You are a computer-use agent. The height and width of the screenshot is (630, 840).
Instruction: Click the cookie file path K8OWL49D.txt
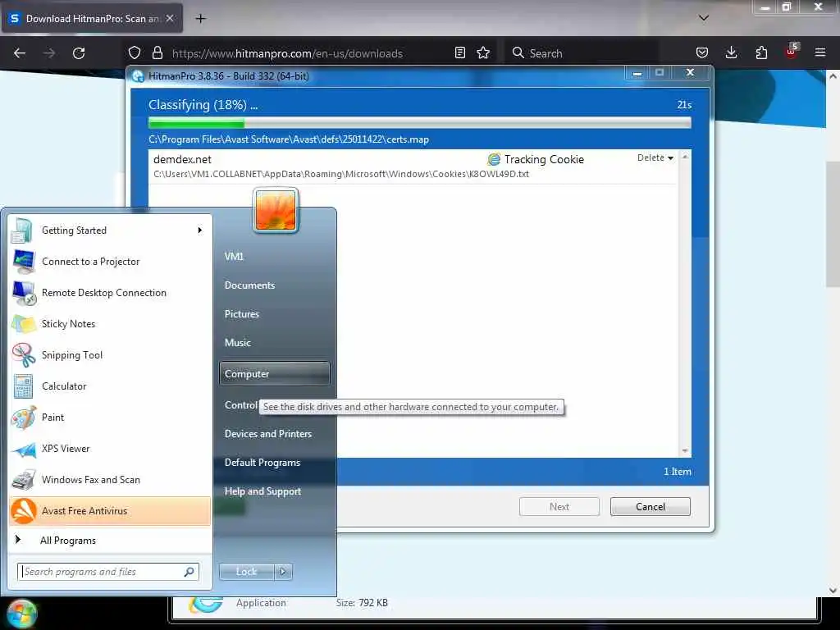(x=341, y=174)
